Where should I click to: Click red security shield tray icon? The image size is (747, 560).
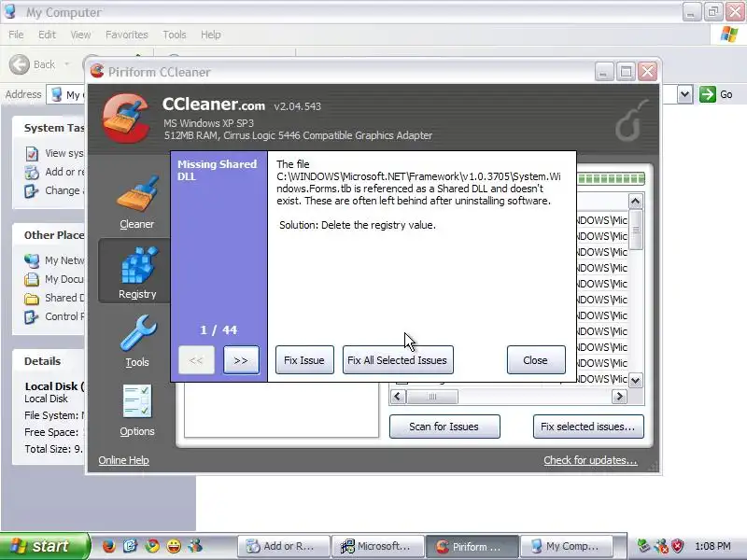tap(677, 546)
